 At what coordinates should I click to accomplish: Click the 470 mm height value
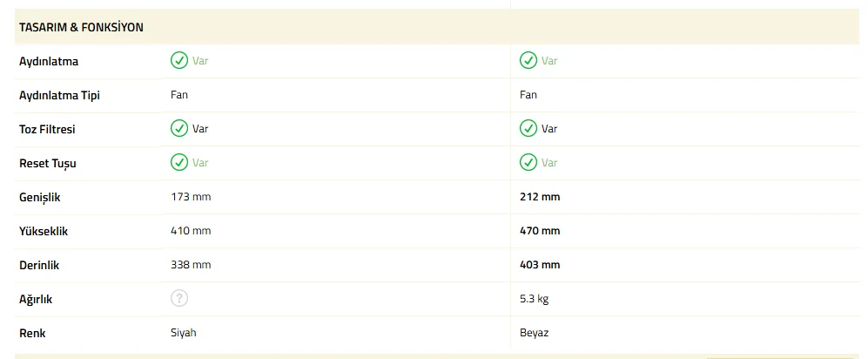point(540,231)
